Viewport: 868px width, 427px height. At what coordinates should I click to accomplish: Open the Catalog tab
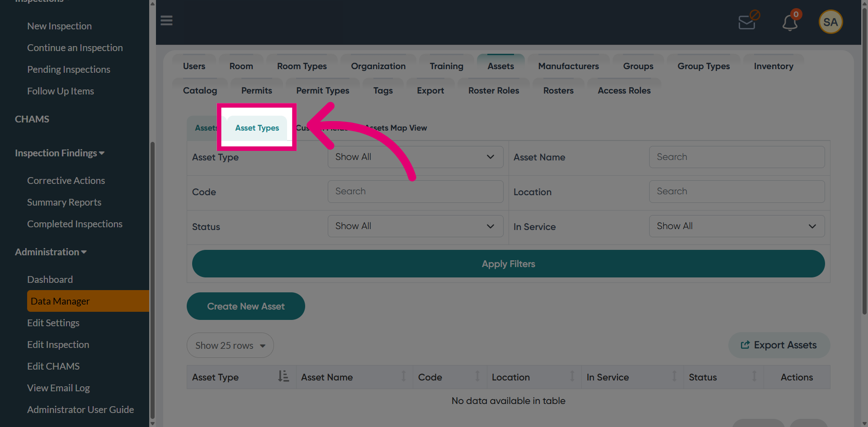pos(200,90)
